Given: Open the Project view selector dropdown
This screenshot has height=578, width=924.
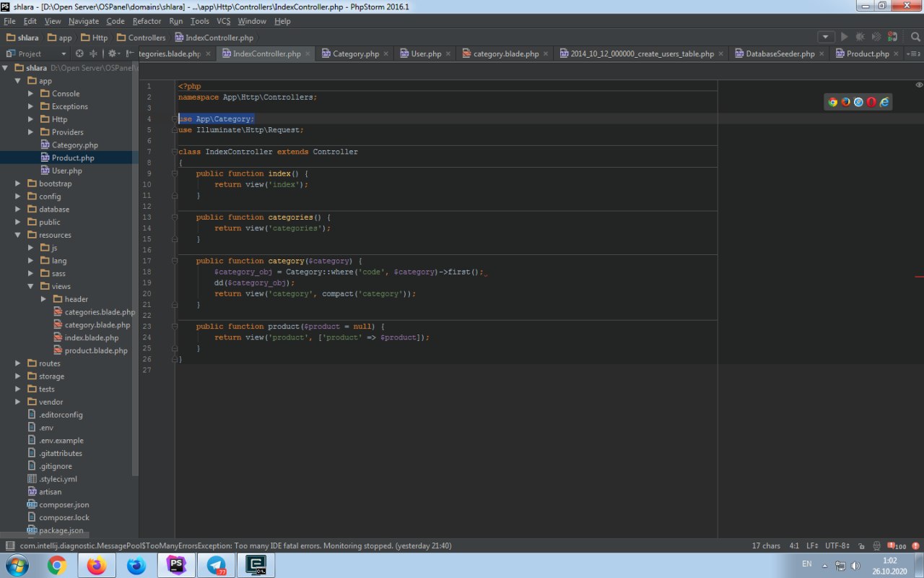Looking at the screenshot, I should pos(36,53).
